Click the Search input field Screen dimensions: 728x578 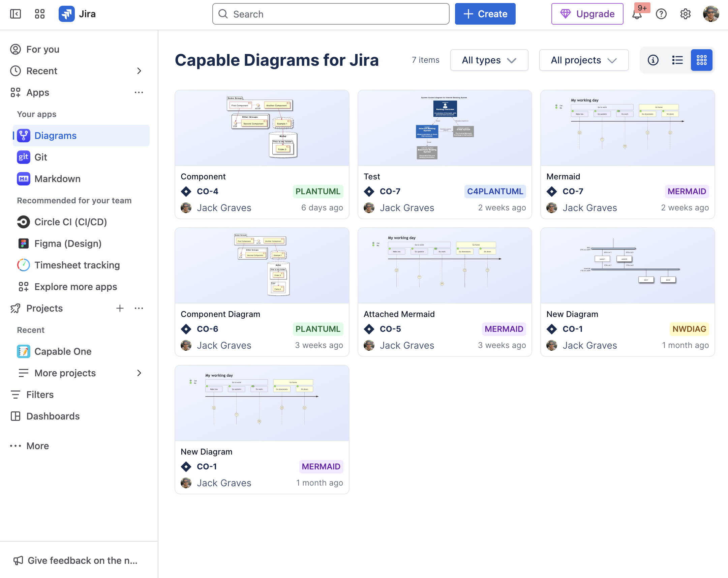pos(331,14)
